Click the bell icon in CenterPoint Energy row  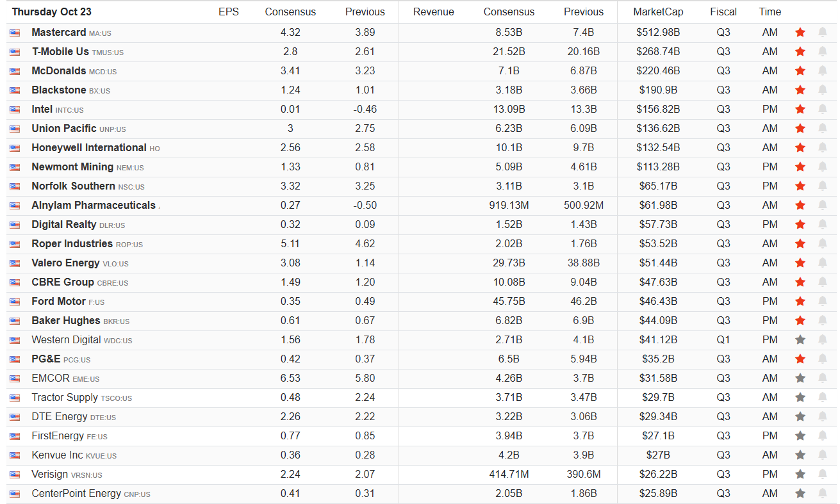[x=822, y=493]
